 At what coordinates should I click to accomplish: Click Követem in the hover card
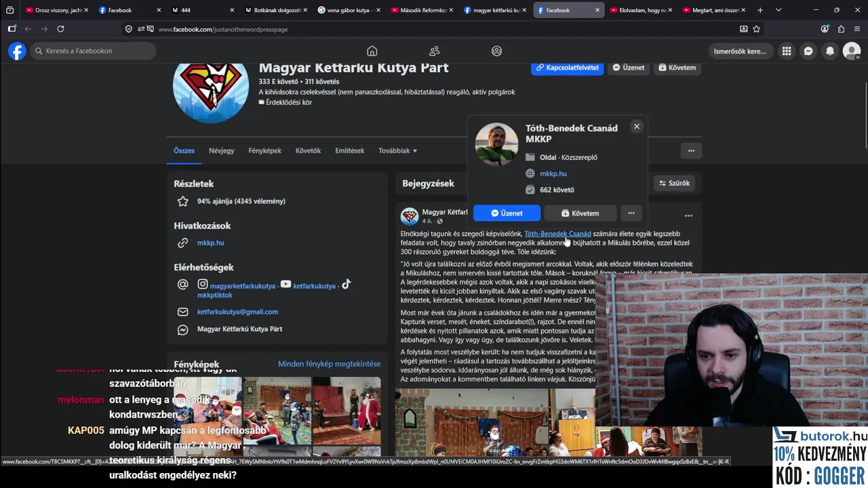580,213
